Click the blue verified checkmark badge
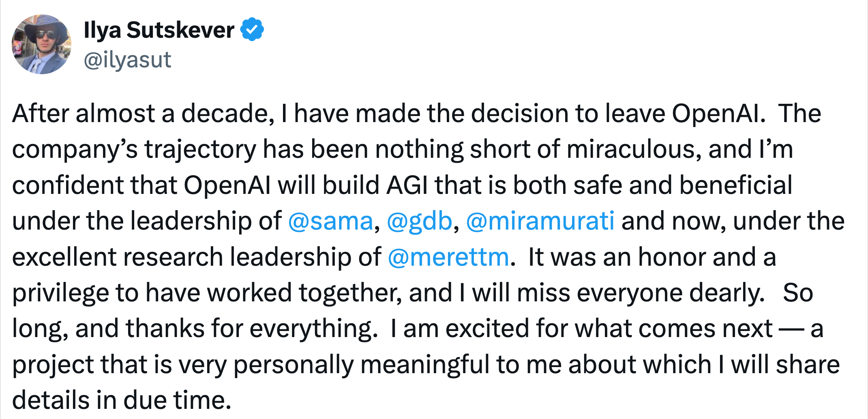 coord(252,30)
